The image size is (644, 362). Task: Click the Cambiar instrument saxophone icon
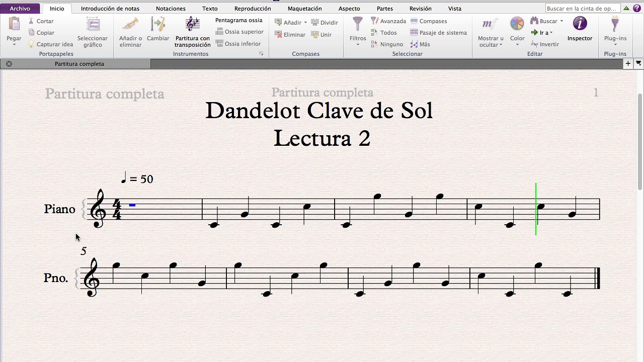pyautogui.click(x=158, y=24)
